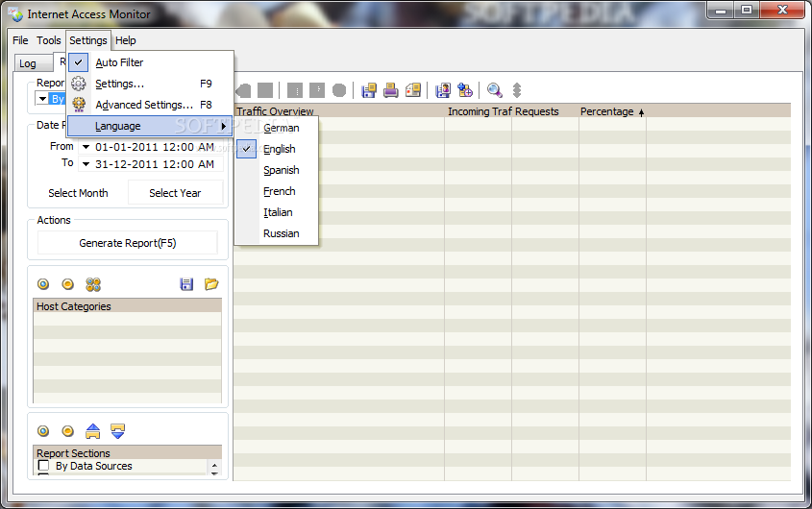
Task: Click the Settings menu
Action: [x=88, y=40]
